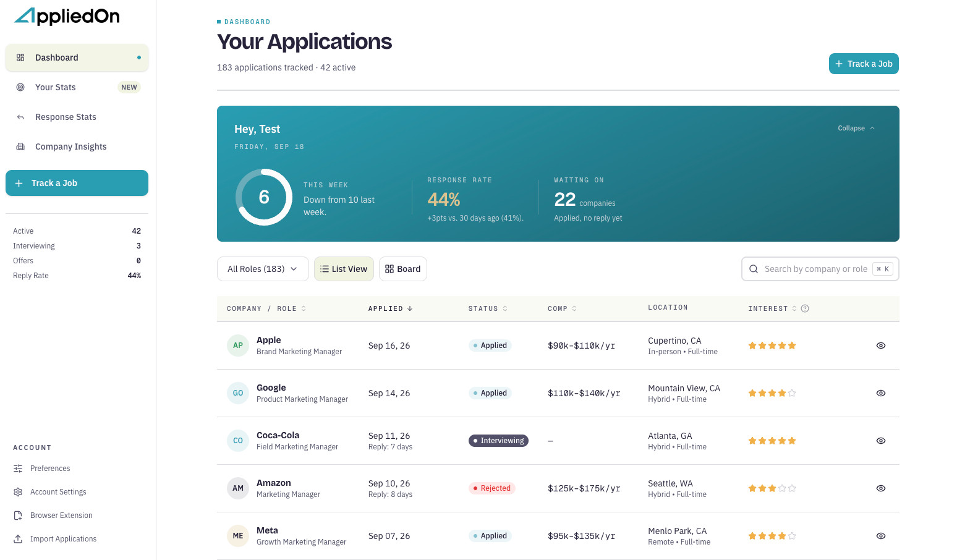Open Amazon Rejected status badge
957x560 pixels.
point(491,488)
